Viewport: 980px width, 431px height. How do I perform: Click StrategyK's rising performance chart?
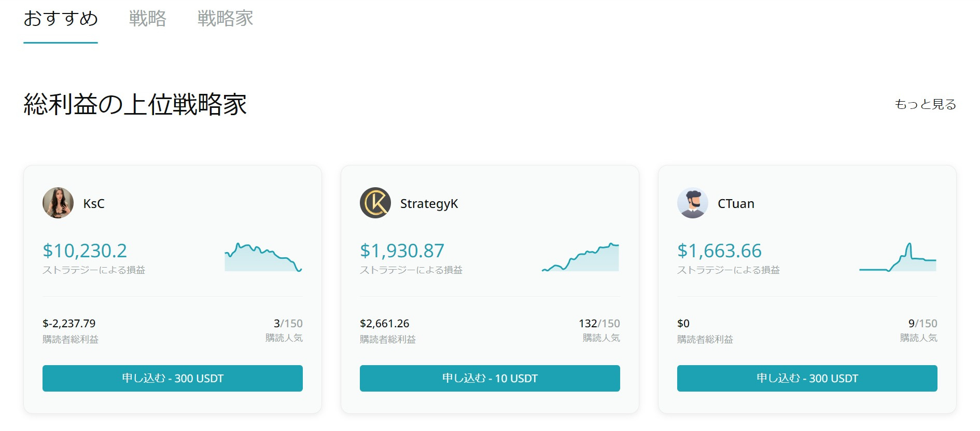tap(580, 257)
